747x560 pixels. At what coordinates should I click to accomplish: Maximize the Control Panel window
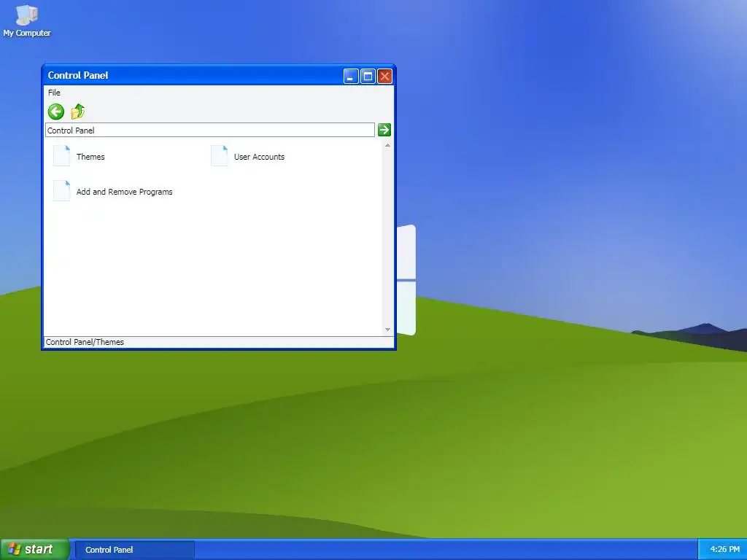pos(368,76)
